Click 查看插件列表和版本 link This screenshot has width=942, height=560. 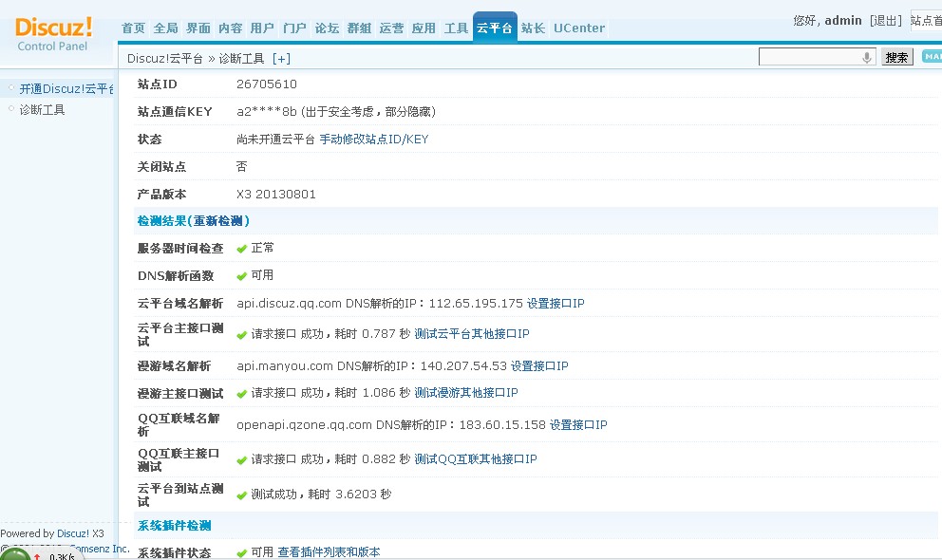click(x=329, y=552)
